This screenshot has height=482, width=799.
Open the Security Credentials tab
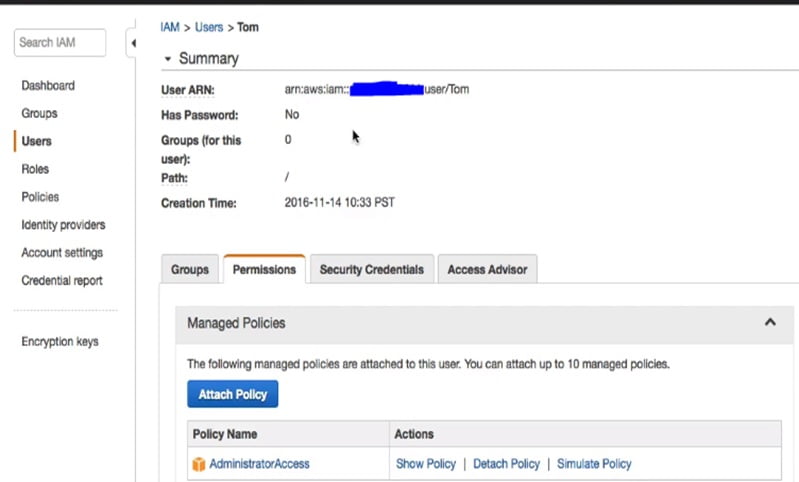[371, 269]
